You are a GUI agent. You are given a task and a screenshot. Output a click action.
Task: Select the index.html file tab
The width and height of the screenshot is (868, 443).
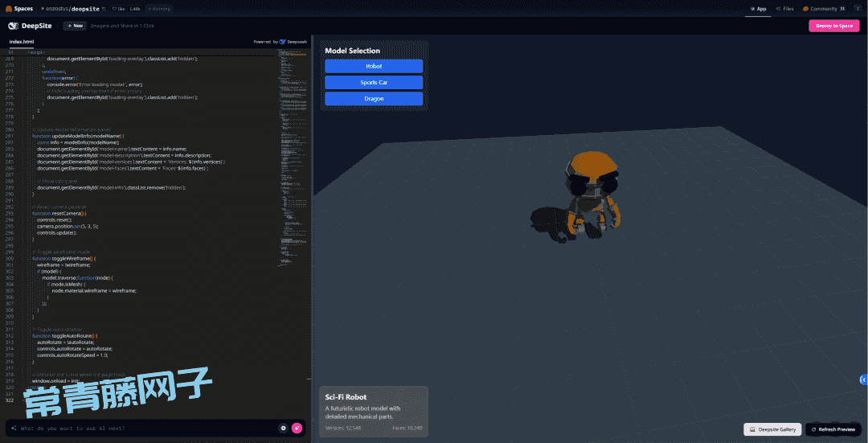pos(22,41)
